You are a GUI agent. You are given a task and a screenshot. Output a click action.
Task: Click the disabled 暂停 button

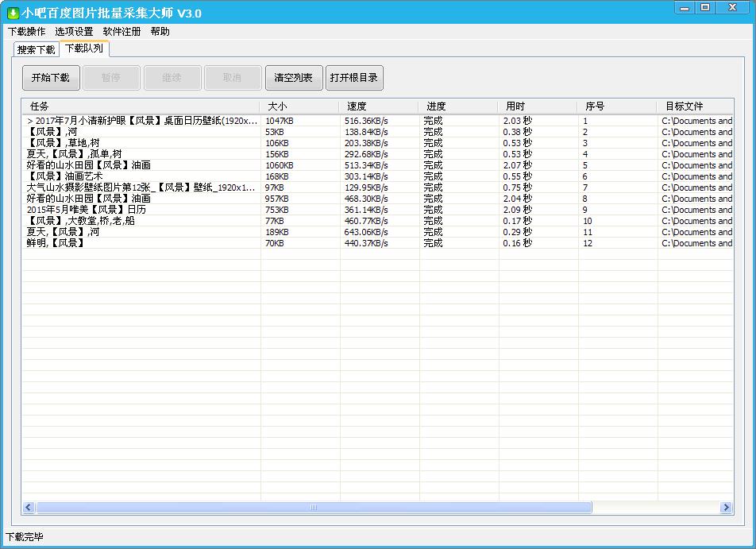point(111,78)
